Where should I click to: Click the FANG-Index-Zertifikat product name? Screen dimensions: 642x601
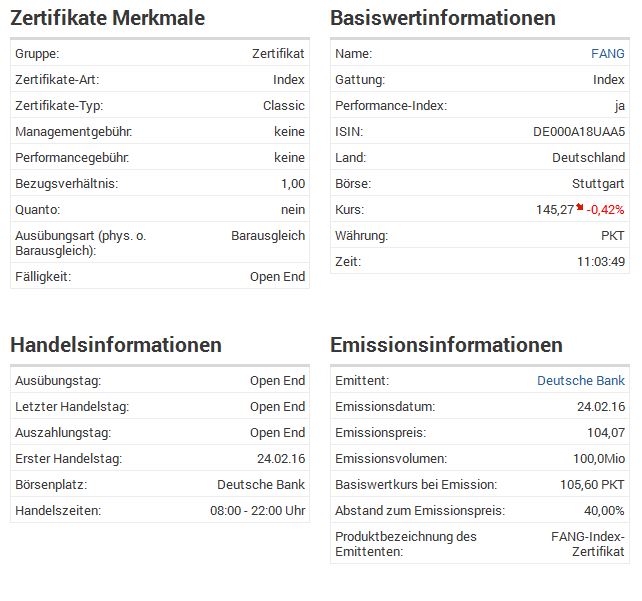[587, 544]
